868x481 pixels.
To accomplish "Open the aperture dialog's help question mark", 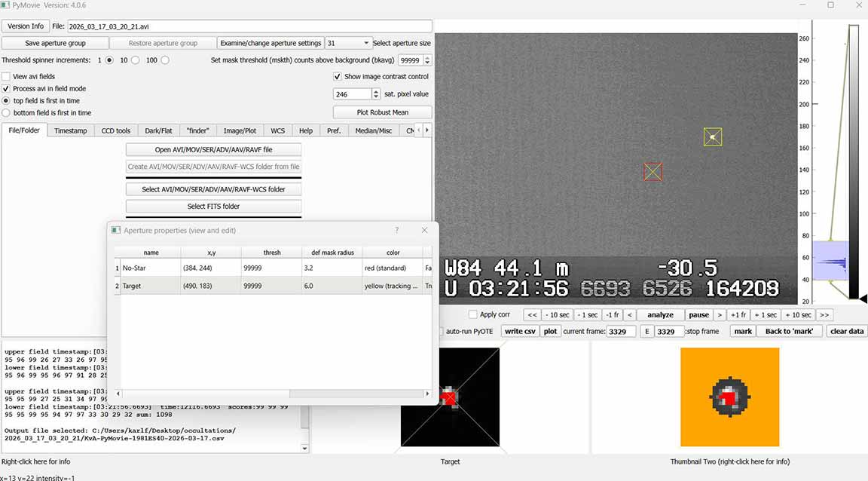I will tap(397, 230).
